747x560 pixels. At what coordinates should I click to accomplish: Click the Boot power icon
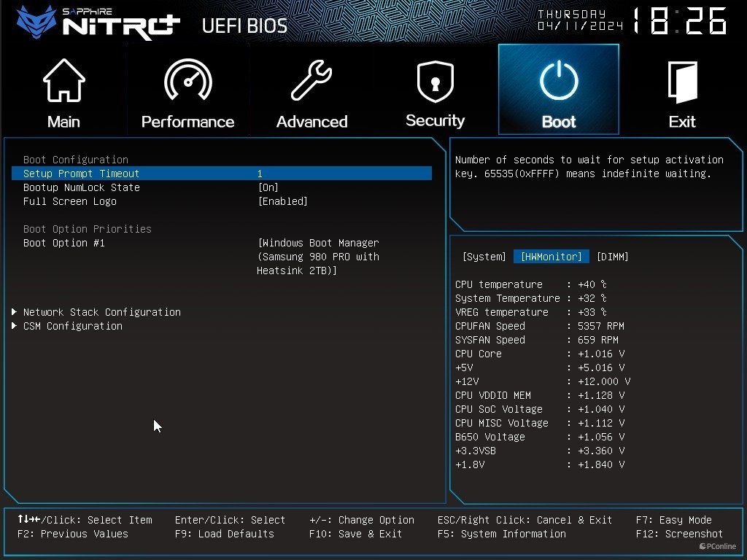pyautogui.click(x=558, y=81)
